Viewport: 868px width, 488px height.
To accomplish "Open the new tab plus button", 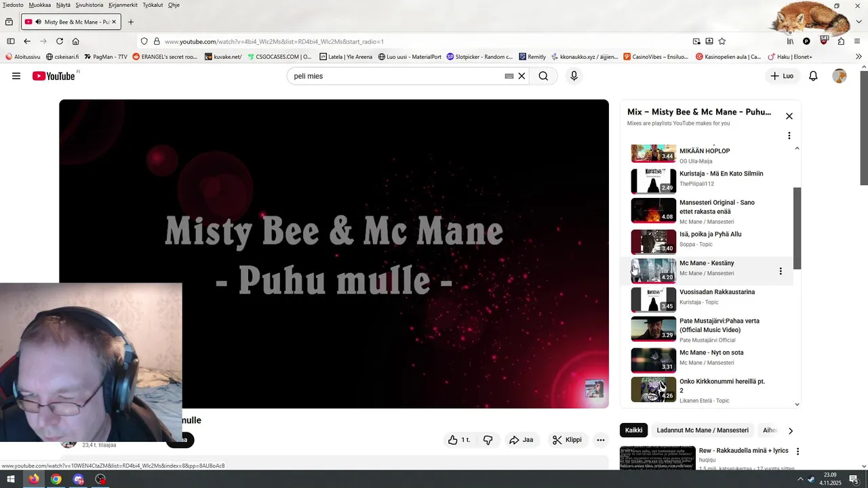I will tap(131, 22).
